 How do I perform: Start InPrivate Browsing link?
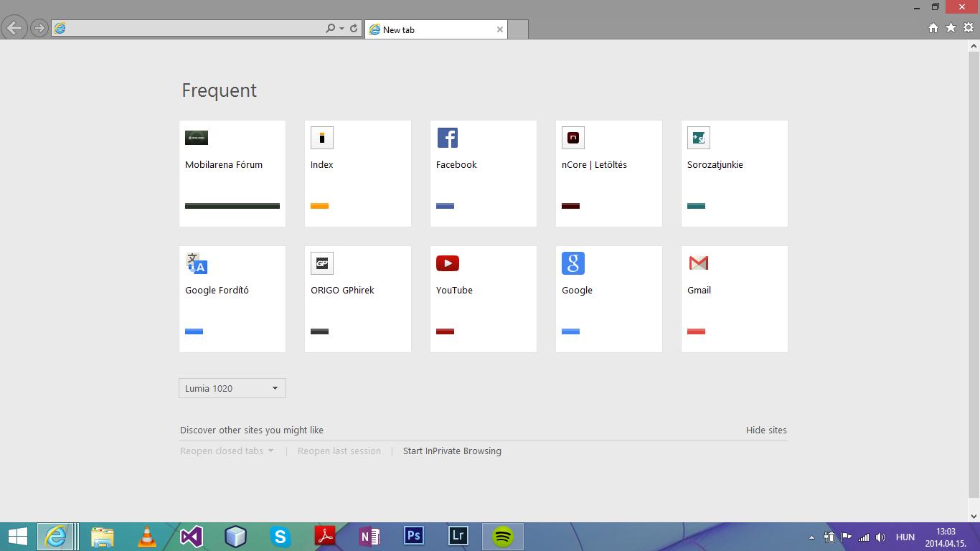click(x=452, y=451)
